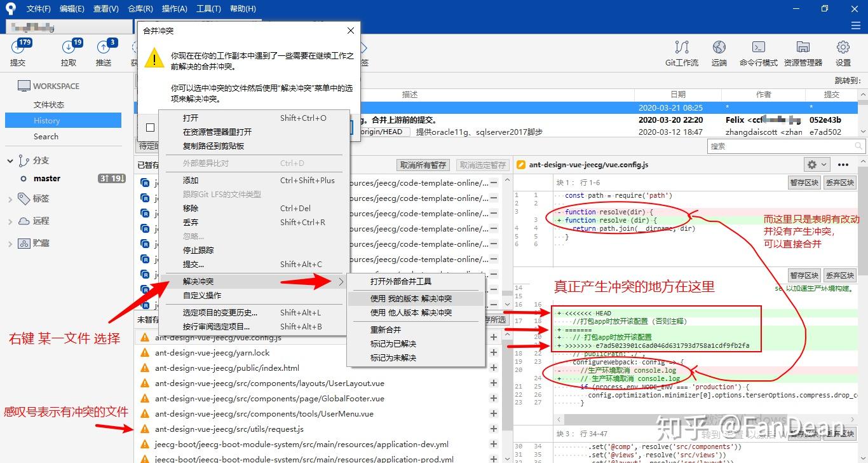Stage request.js with its plus button
868x463 pixels.
(x=494, y=429)
